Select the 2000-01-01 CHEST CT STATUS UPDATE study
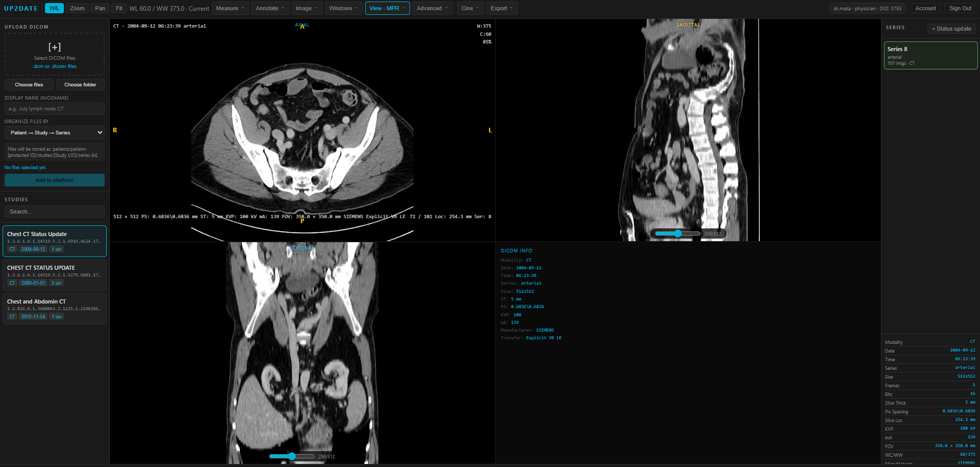 point(55,275)
